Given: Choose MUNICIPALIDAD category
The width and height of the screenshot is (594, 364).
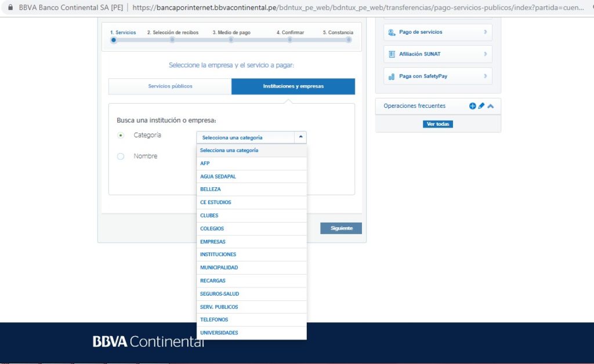Looking at the screenshot, I should click(x=252, y=268).
